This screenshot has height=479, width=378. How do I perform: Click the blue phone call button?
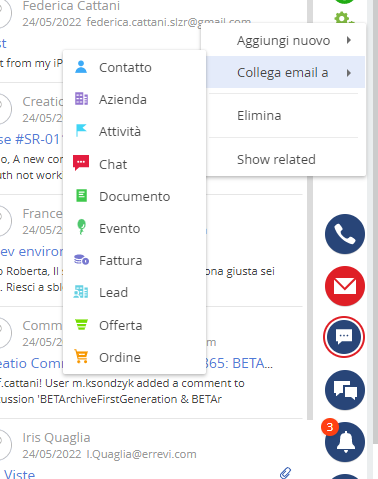345,234
